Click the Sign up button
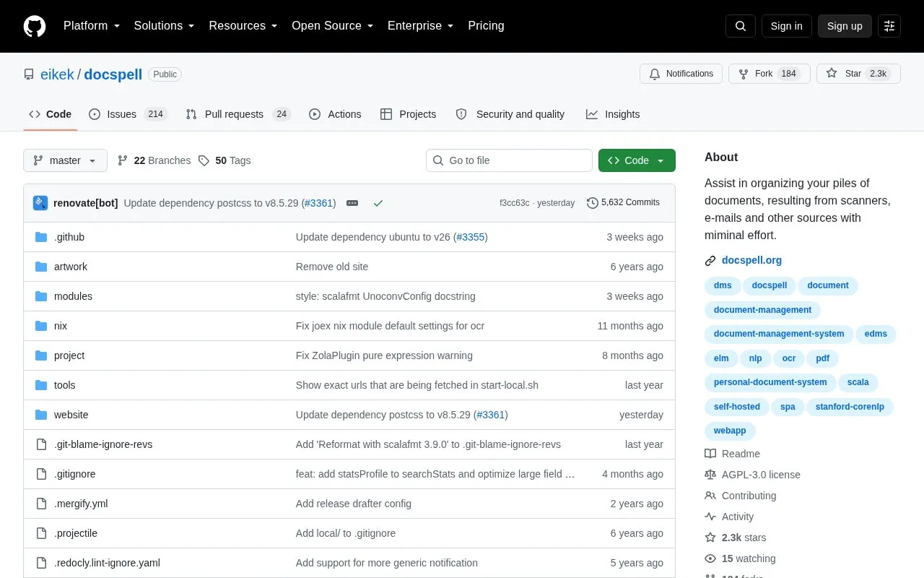This screenshot has width=924, height=578. 845,26
